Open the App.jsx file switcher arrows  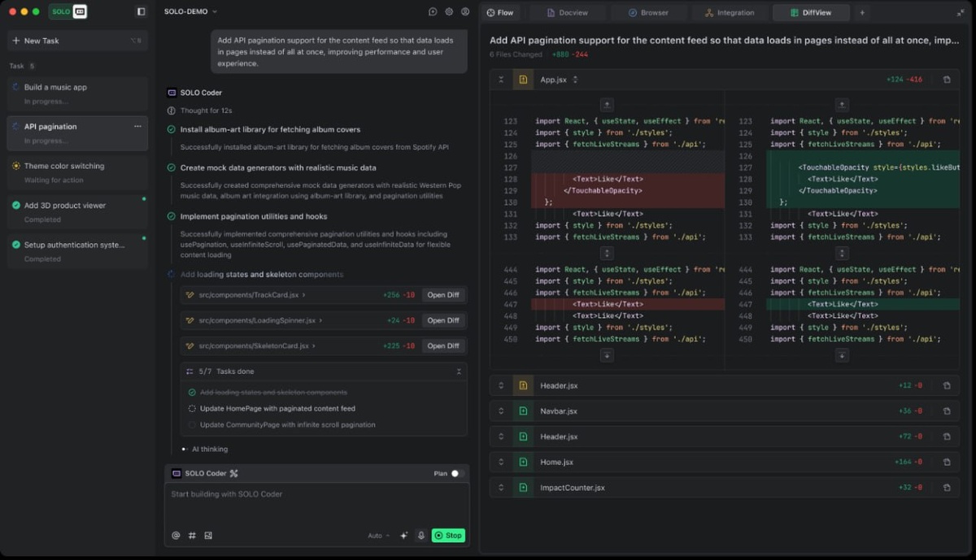575,80
